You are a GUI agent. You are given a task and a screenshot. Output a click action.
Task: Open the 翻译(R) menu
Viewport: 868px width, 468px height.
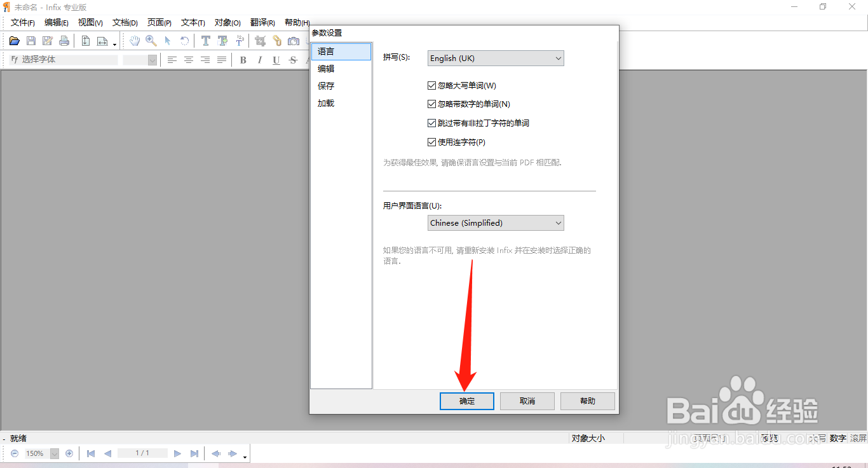[262, 22]
